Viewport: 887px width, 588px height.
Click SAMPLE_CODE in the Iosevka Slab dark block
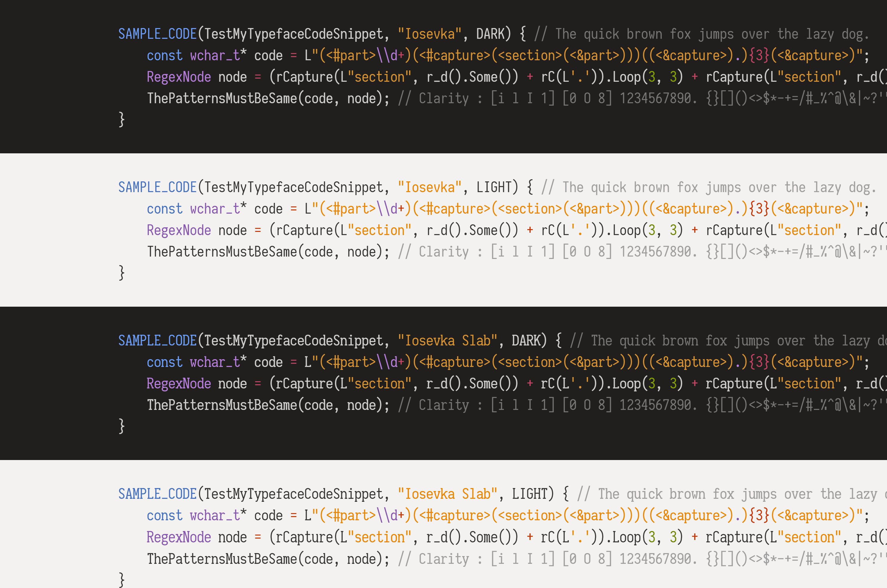158,341
